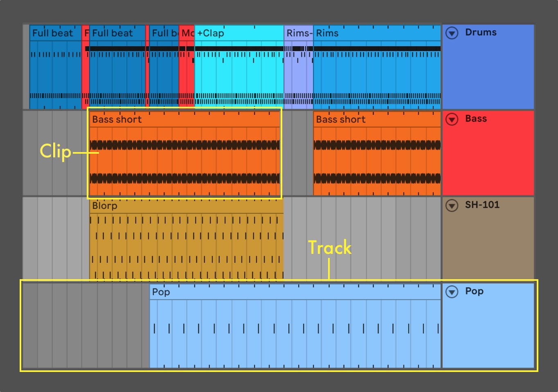Select the first Full beat clip

(56, 67)
